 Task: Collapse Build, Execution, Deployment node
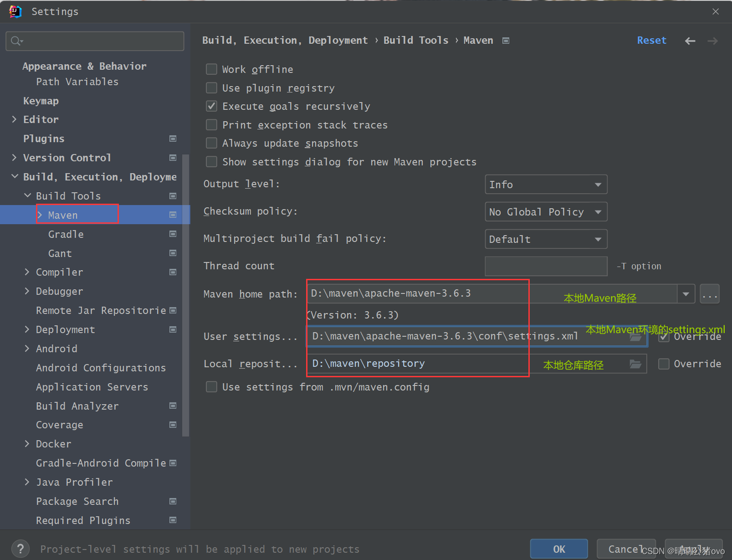[x=15, y=176]
